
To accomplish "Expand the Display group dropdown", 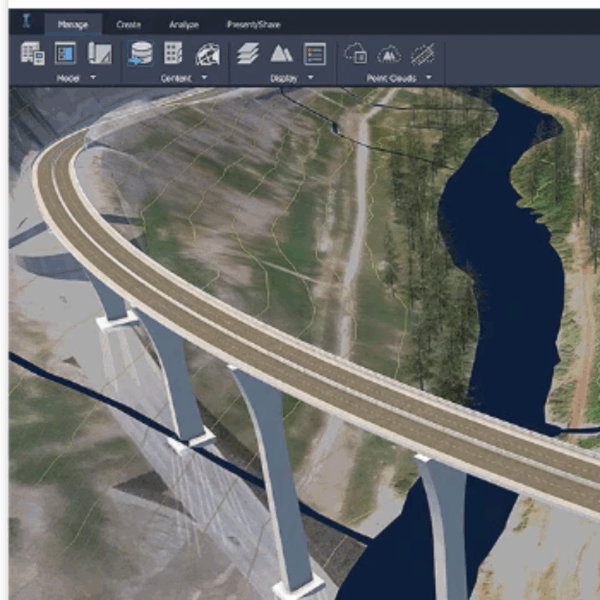I will tap(311, 77).
